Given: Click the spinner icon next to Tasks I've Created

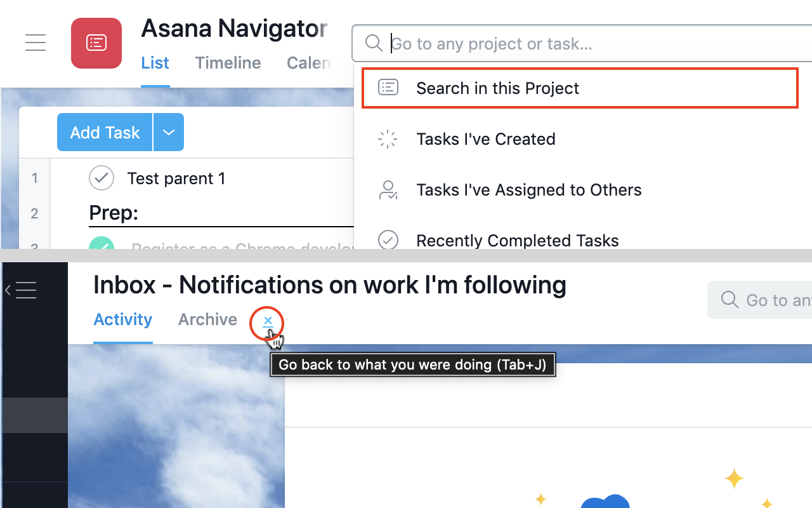Looking at the screenshot, I should tap(388, 139).
